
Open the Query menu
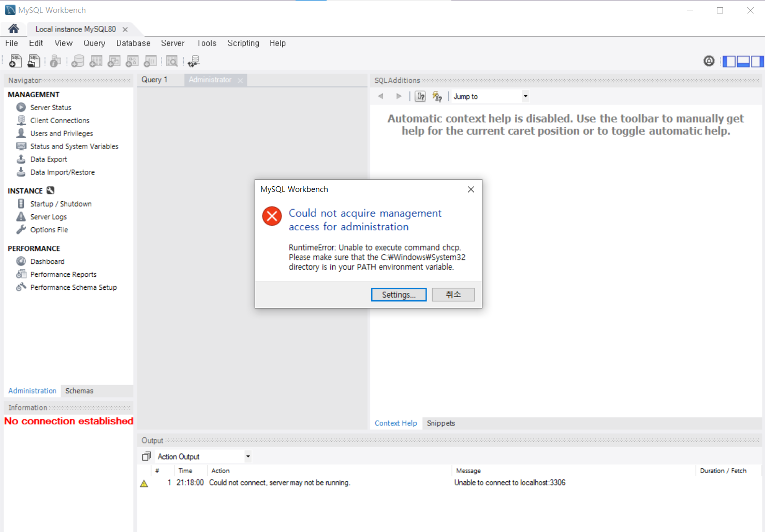pos(94,43)
